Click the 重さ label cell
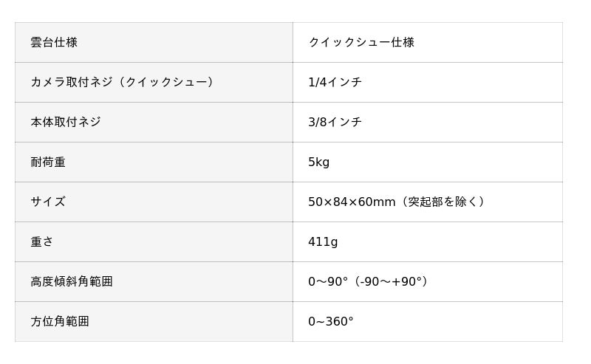Image resolution: width=591 pixels, height=364 pixels. (x=154, y=242)
